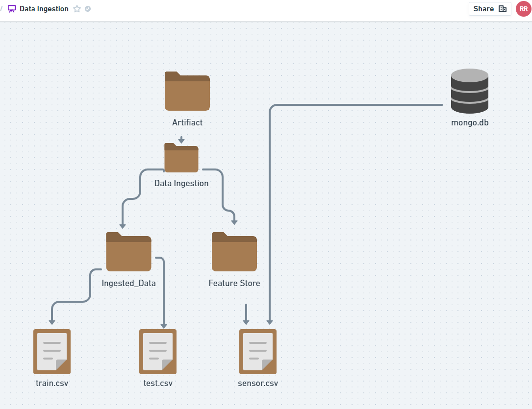Select the connector from Artifiact to Data Ingestion

click(x=181, y=140)
